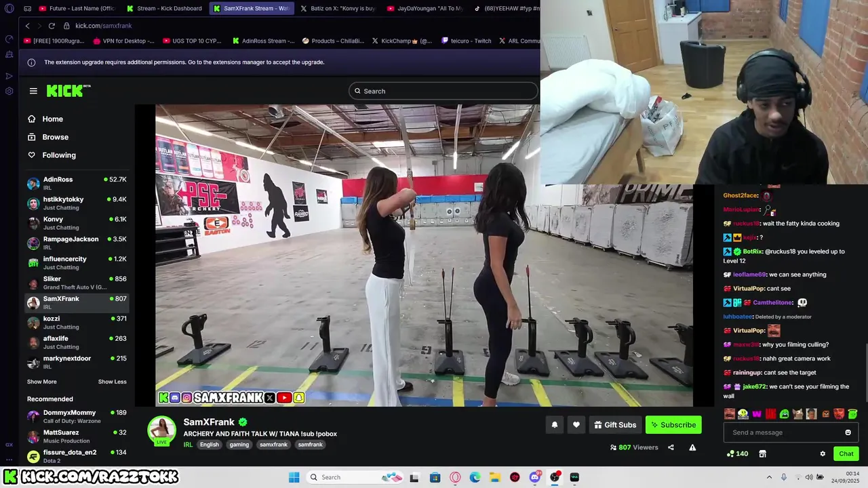Click the English tag
Screen dimensions: 868x488
pyautogui.click(x=210, y=445)
